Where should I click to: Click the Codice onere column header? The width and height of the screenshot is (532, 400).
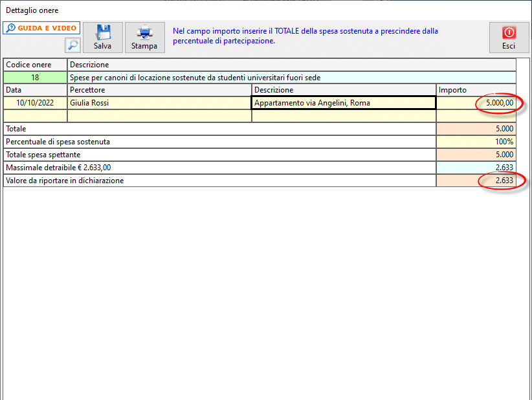36,65
